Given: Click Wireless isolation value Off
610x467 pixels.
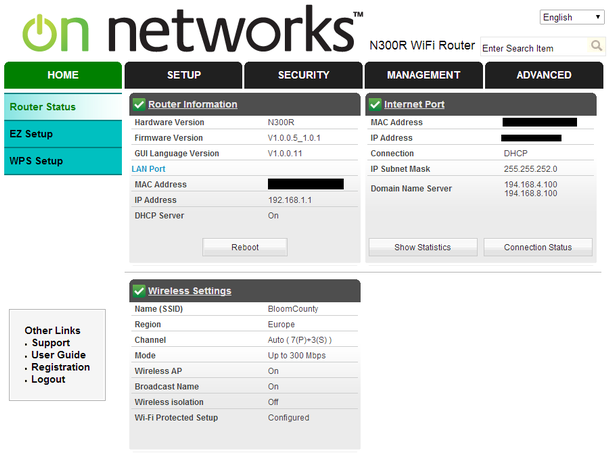Looking at the screenshot, I should [273, 402].
